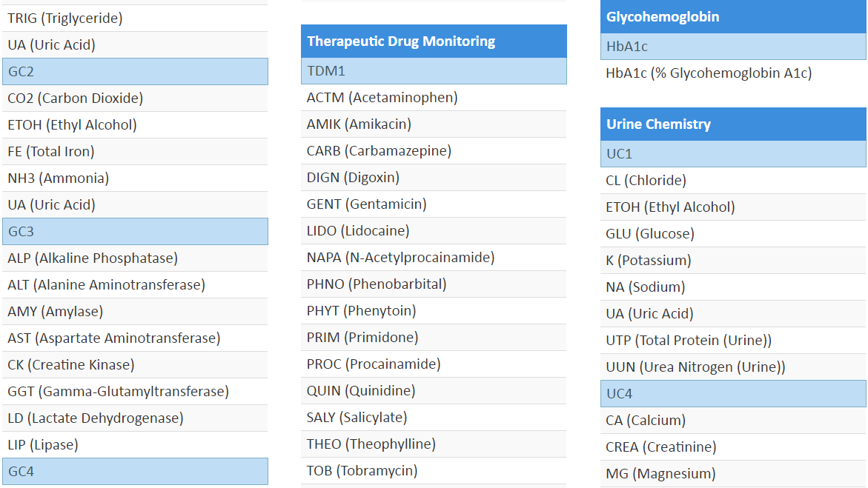
Task: Select ALT (Alanine Aminotransferase) row
Action: (106, 285)
